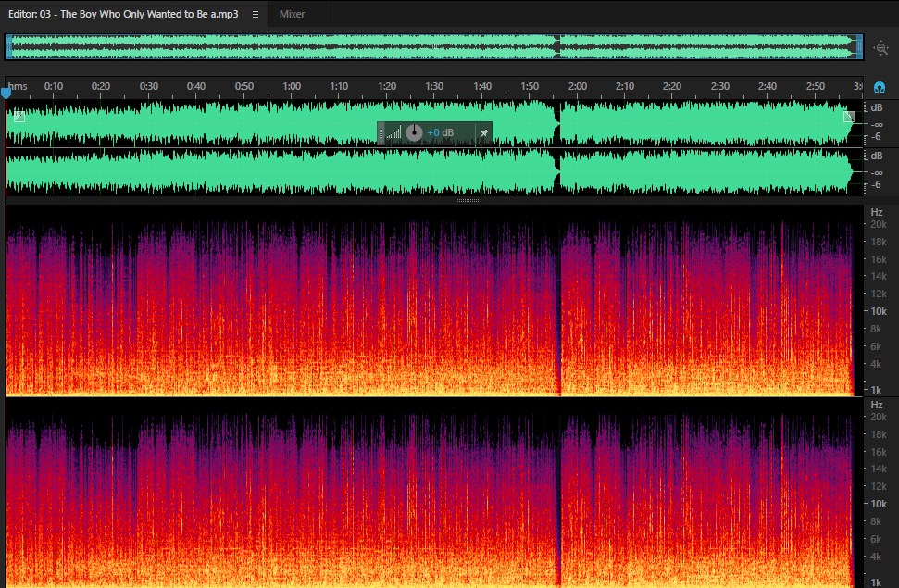
Task: Click the 14k label on the upper spectrogram scale
Action: point(879,276)
